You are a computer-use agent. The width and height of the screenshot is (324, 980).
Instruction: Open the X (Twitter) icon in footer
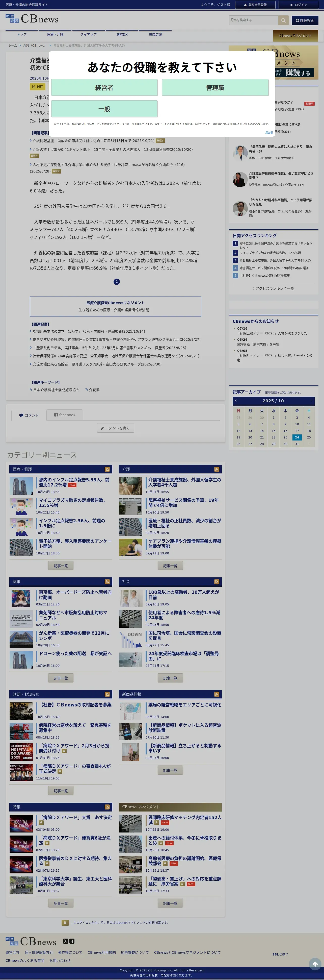click(x=65, y=941)
